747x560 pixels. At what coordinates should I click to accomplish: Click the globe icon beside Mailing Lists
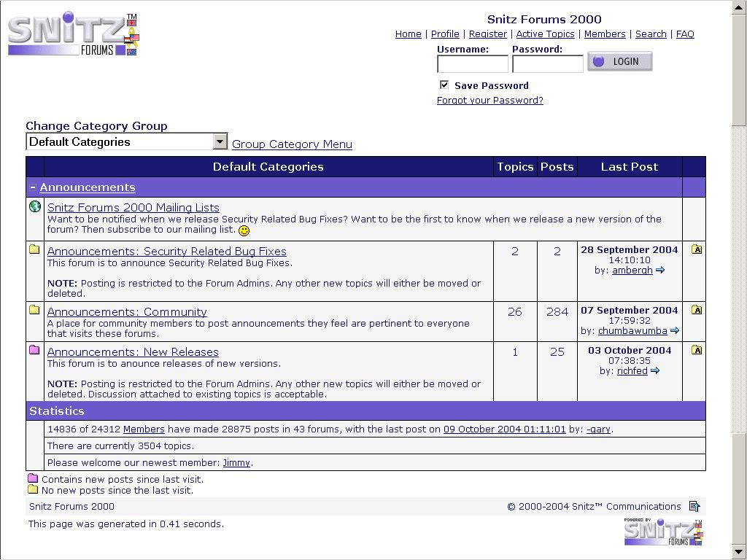click(x=35, y=206)
